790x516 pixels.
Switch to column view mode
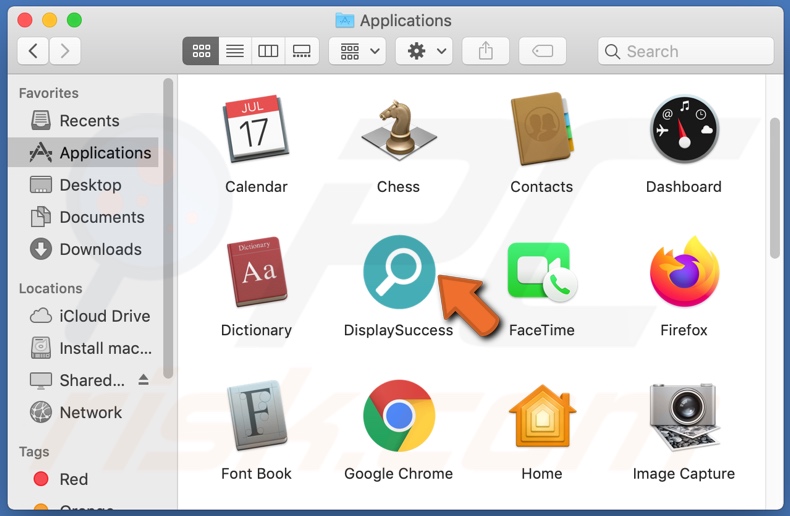[268, 51]
